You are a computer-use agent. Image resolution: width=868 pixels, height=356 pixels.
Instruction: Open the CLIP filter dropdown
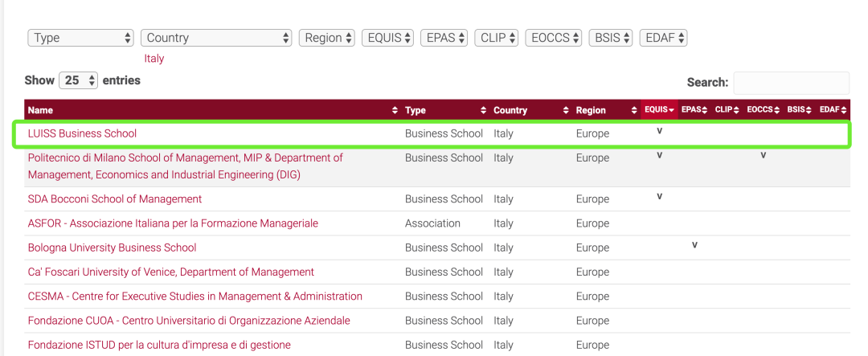(x=497, y=38)
